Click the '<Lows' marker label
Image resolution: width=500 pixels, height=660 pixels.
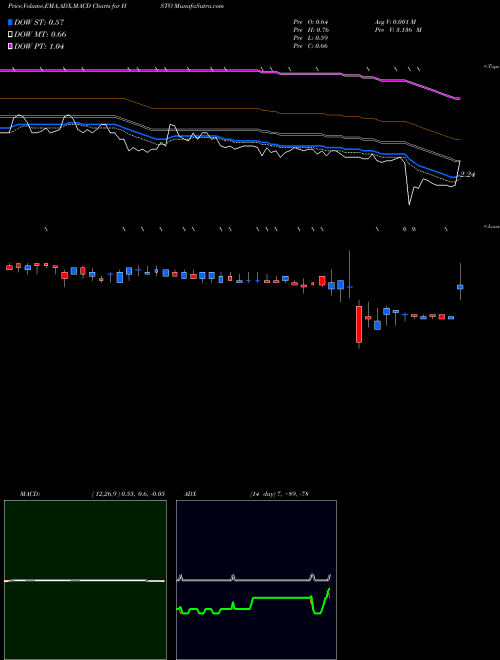click(x=492, y=226)
